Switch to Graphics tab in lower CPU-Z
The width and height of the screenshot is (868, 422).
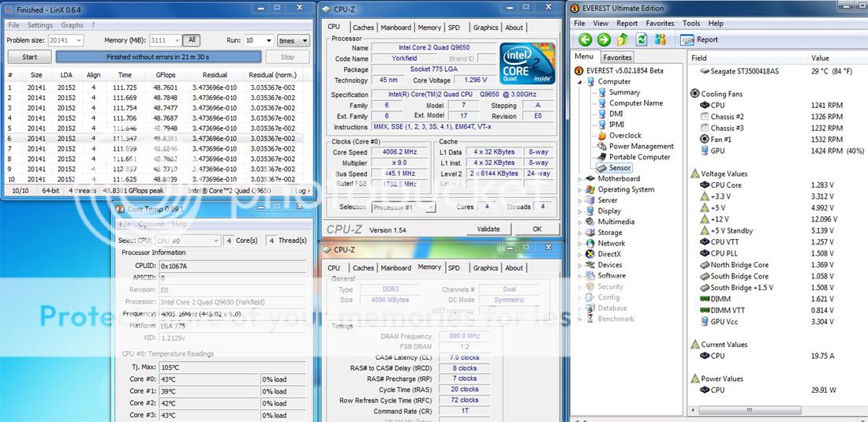tap(485, 267)
